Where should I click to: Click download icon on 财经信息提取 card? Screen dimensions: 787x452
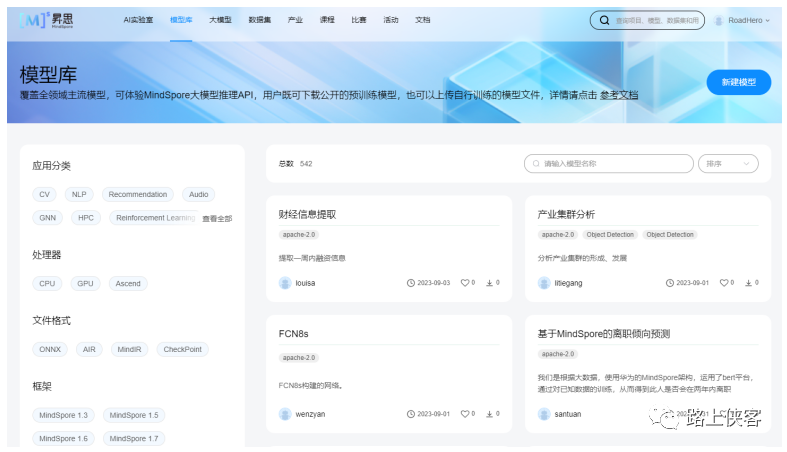tap(489, 283)
